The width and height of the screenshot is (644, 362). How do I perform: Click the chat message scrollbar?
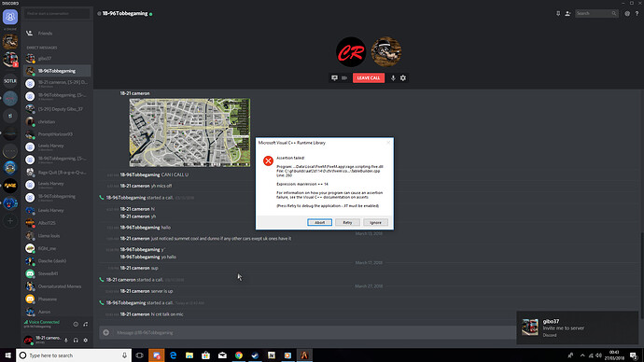[641, 275]
